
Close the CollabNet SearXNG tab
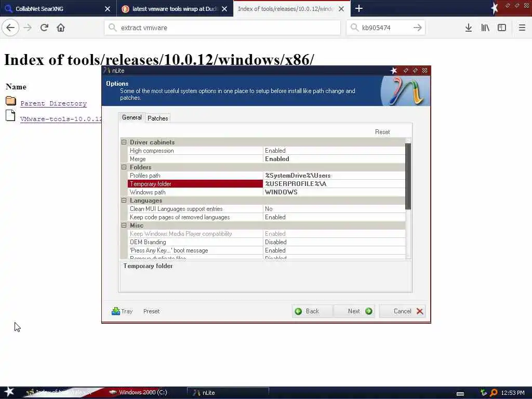point(107,9)
